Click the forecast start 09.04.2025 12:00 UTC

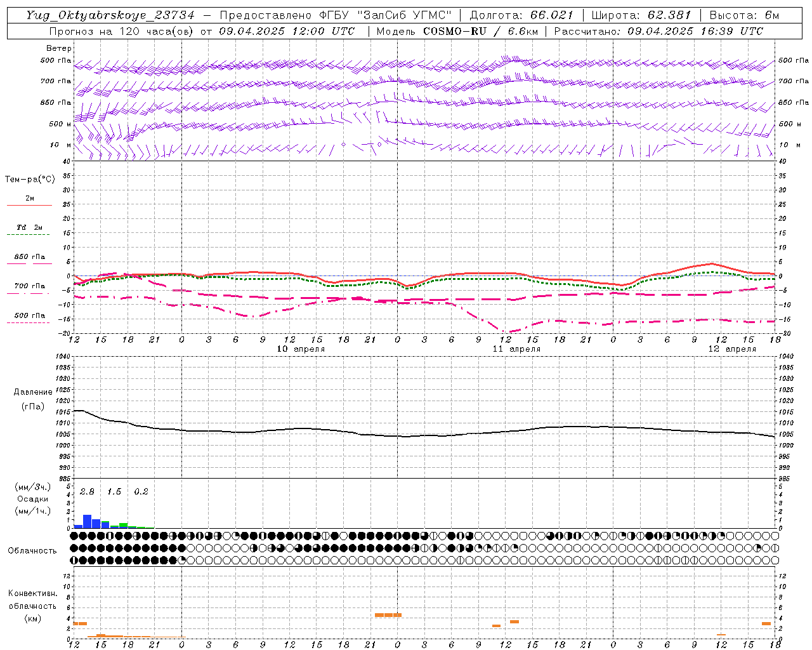pyautogui.click(x=287, y=31)
